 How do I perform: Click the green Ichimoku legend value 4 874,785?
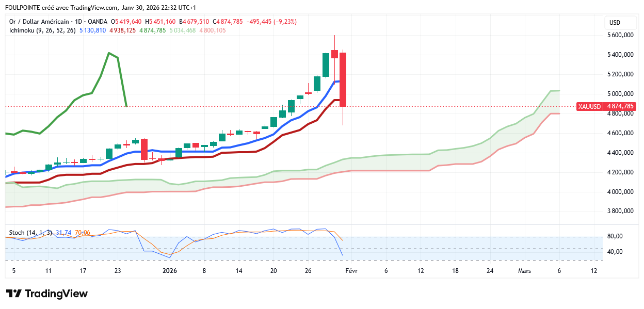152,30
